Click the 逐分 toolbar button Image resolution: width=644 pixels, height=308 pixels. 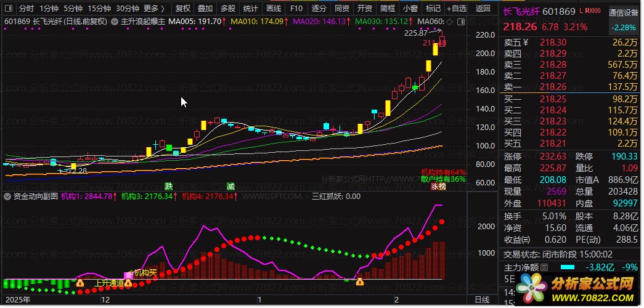tap(319, 8)
